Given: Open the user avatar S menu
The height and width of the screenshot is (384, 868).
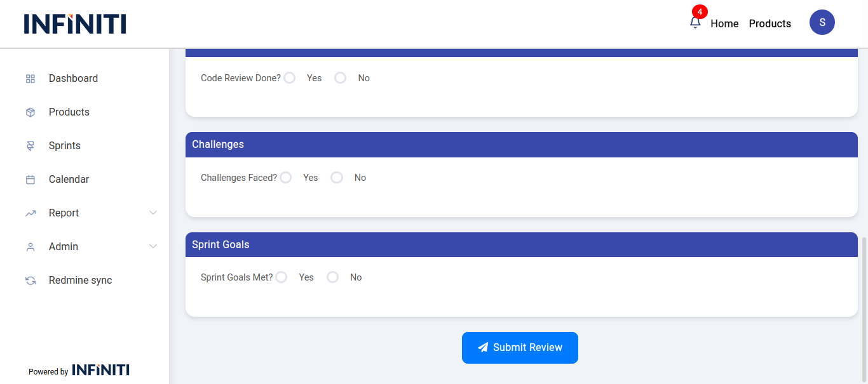Looking at the screenshot, I should 822,22.
